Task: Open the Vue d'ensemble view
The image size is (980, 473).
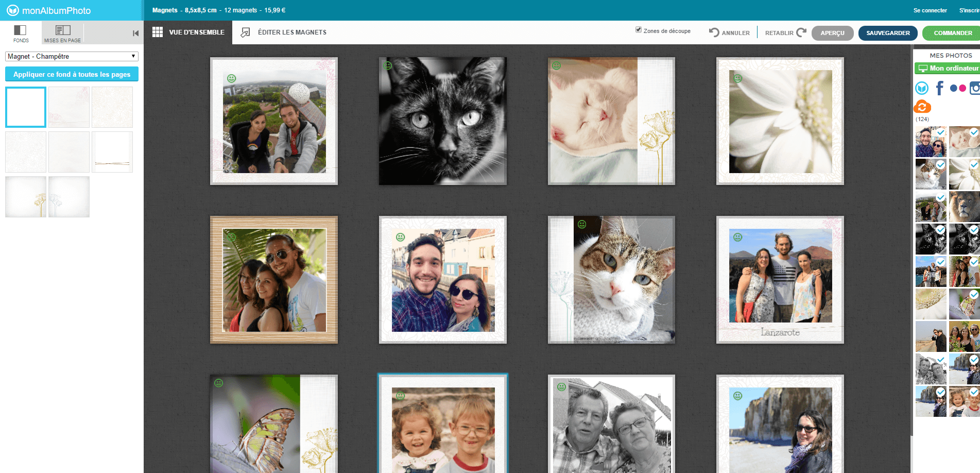Action: point(188,32)
